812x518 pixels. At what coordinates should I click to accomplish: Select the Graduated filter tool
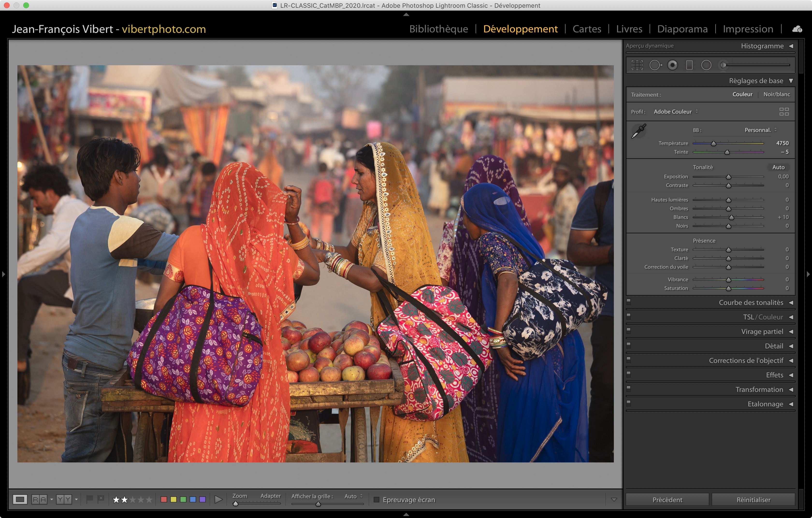pyautogui.click(x=689, y=65)
